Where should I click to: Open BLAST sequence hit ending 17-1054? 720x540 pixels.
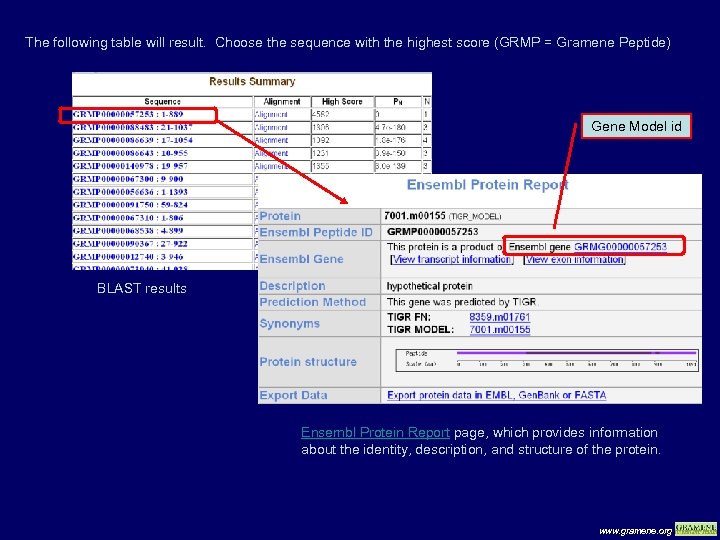pos(132,140)
